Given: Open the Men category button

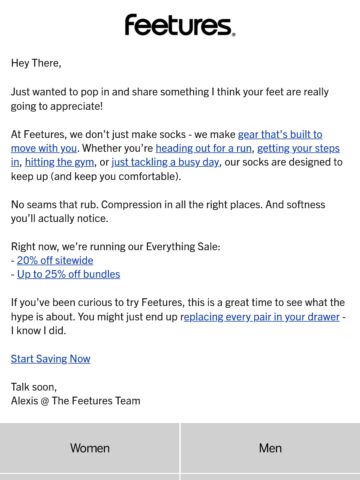Looking at the screenshot, I should coord(270,448).
